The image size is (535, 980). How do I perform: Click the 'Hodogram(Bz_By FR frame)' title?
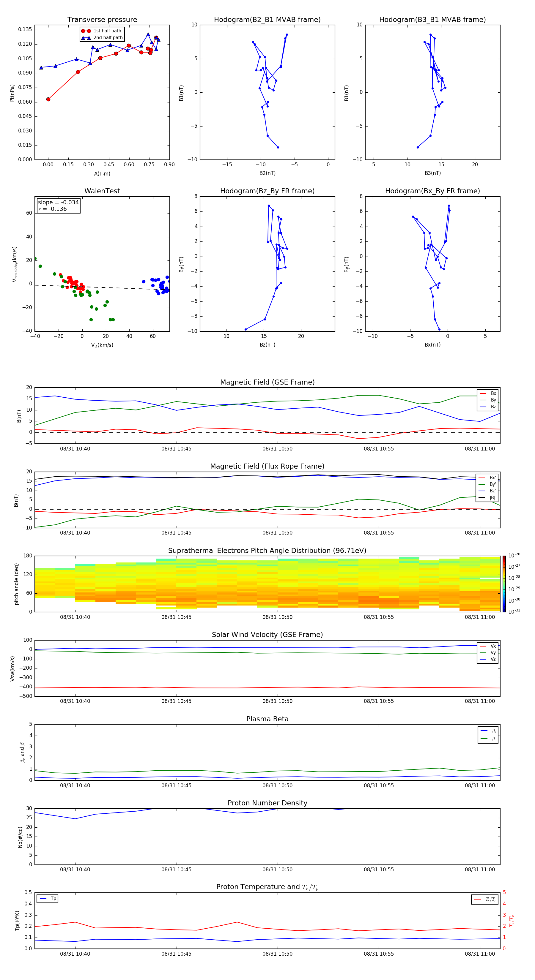(267, 191)
